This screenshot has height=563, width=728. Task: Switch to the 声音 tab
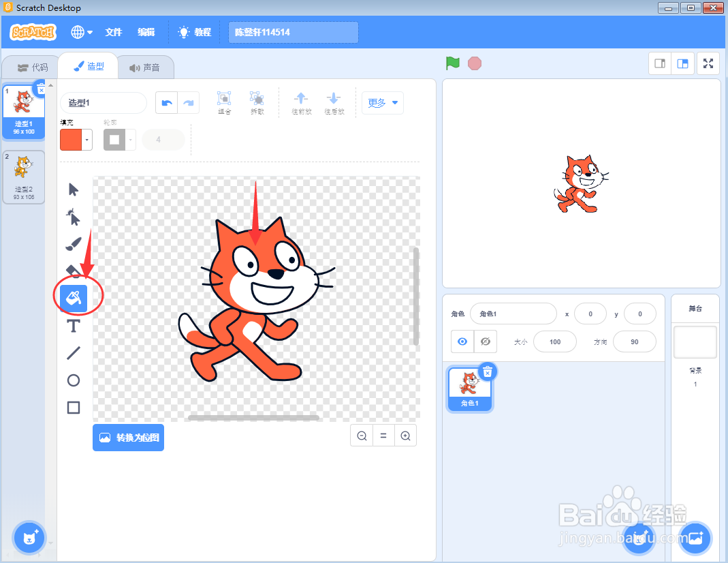click(145, 68)
